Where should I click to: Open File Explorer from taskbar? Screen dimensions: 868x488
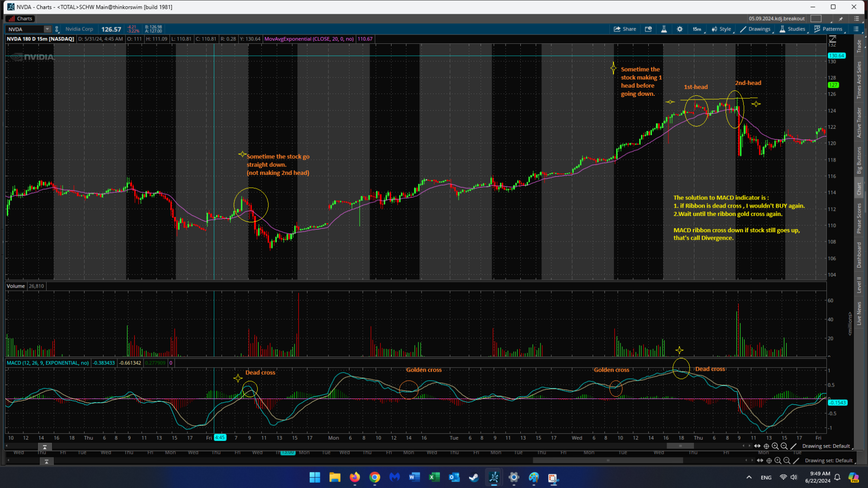(335, 478)
